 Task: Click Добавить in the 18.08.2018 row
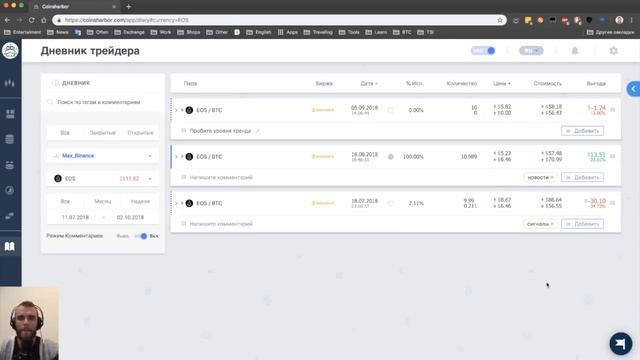pyautogui.click(x=582, y=178)
